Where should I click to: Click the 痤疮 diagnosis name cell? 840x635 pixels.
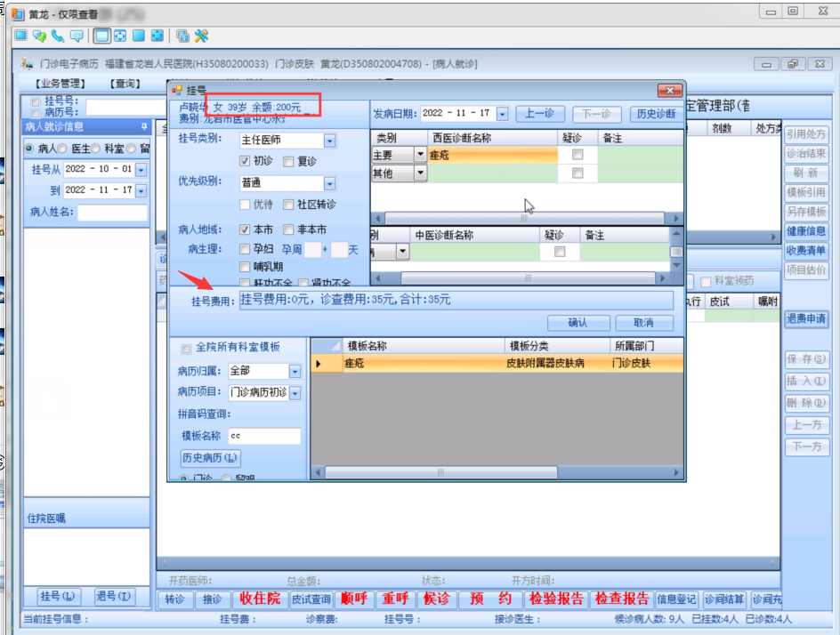(492, 156)
